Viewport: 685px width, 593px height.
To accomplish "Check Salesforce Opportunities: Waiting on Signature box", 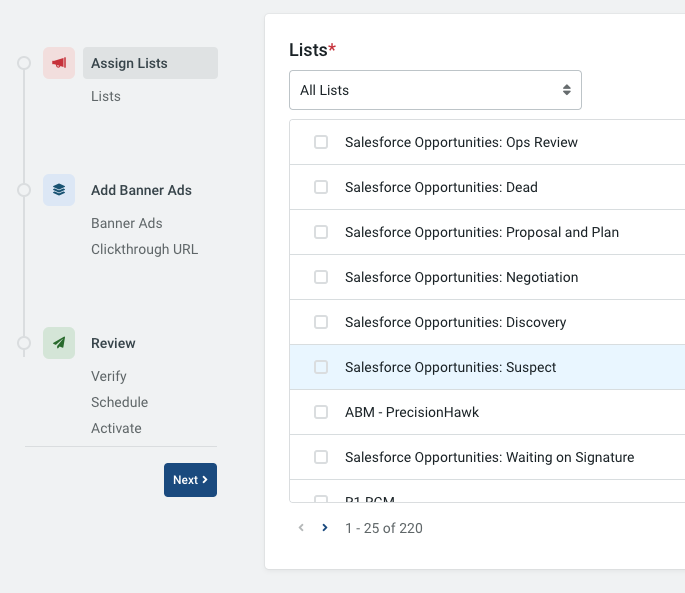I will pyautogui.click(x=321, y=457).
